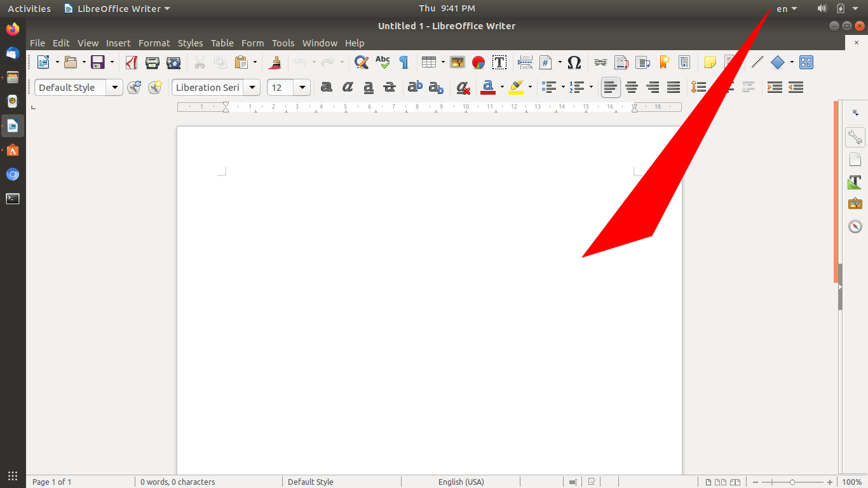Open the Table menu
Image resolution: width=868 pixels, height=488 pixels.
[222, 43]
